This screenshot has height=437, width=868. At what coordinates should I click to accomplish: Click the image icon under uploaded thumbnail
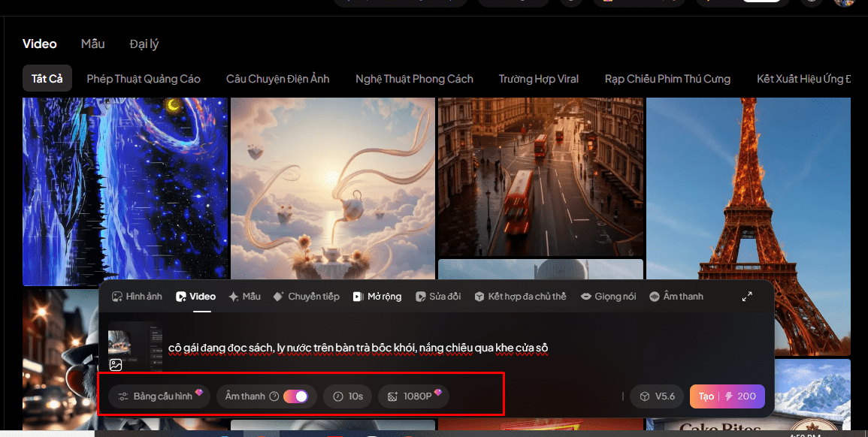[x=116, y=365]
